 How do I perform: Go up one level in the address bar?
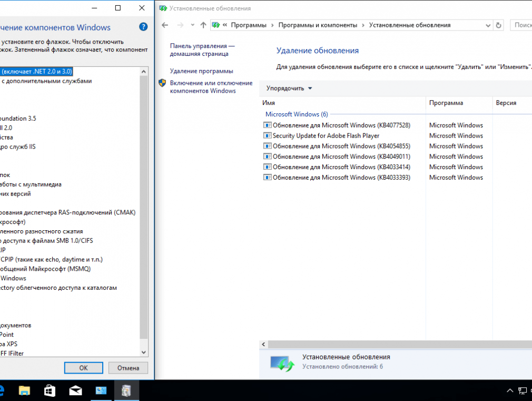pos(203,25)
